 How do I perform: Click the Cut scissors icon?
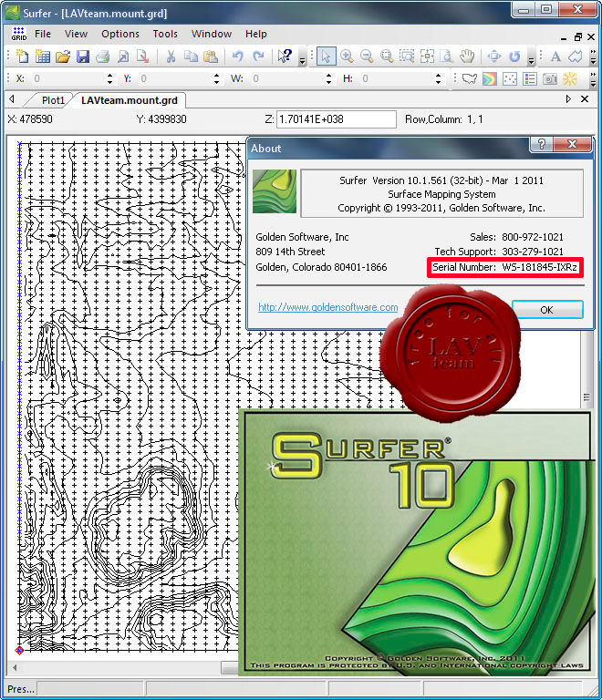[171, 57]
